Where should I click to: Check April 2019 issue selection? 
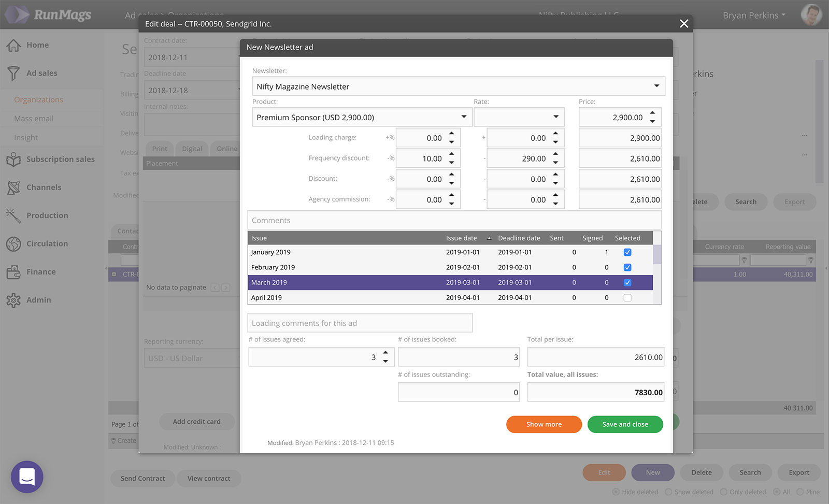(627, 298)
